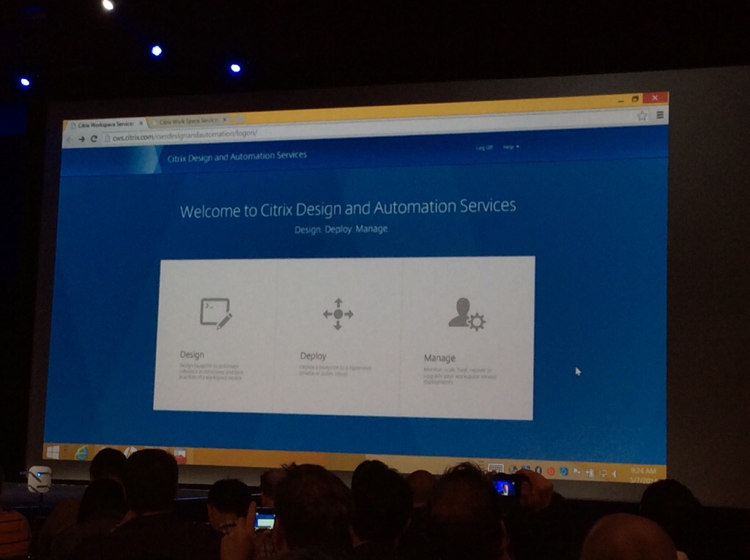Open the Deploy tile label

point(313,356)
